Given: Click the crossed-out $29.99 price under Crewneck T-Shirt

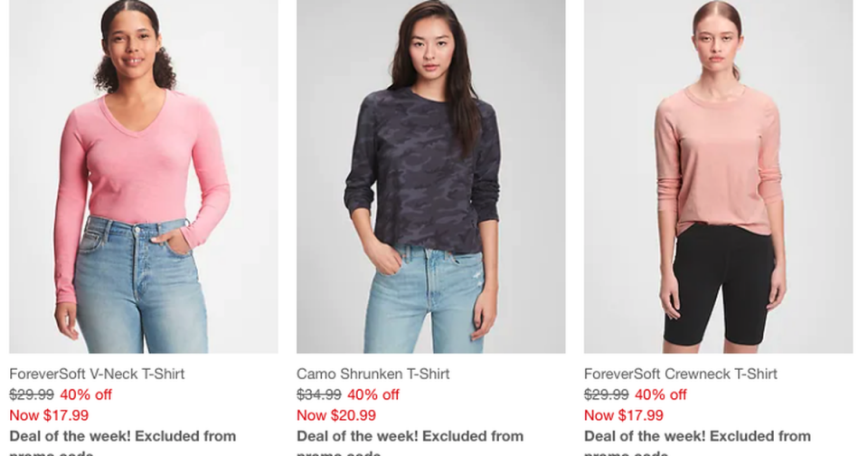Looking at the screenshot, I should [607, 394].
